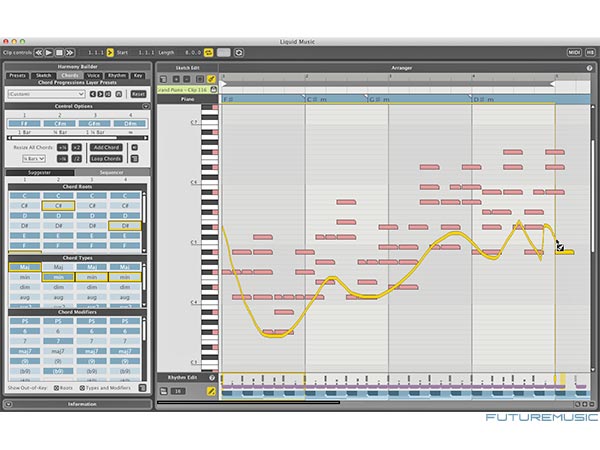Viewport: 600px width, 450px height.
Task: Click the trash icon beside Loop Chords
Action: pyautogui.click(x=135, y=159)
